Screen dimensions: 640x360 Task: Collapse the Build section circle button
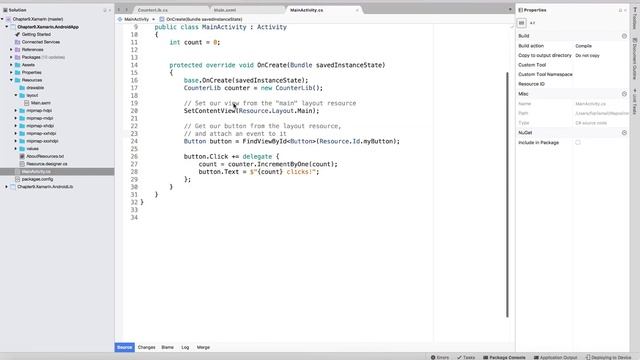point(624,36)
